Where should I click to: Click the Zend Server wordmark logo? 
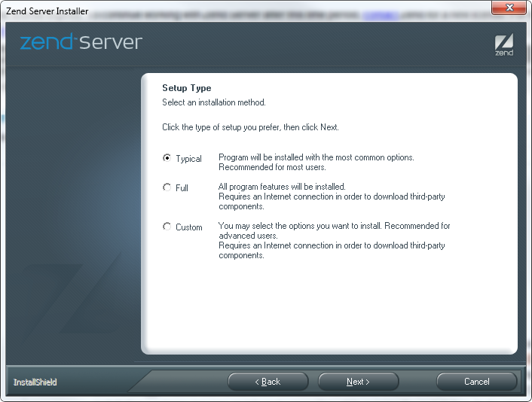click(81, 42)
